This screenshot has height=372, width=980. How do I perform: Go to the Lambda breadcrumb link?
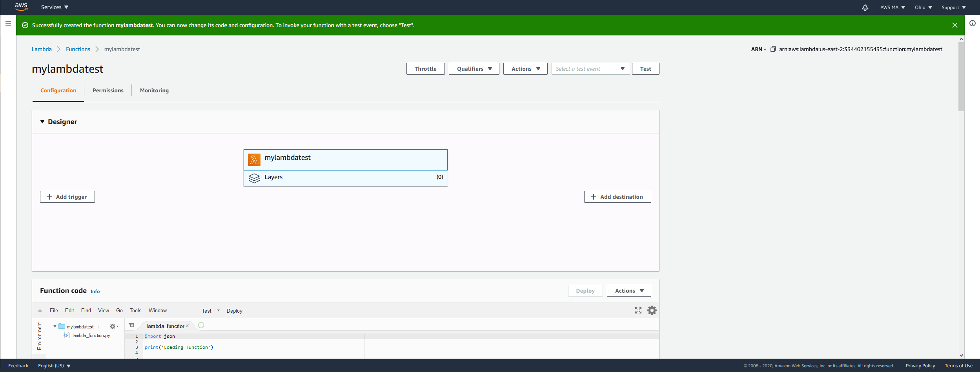[42, 49]
